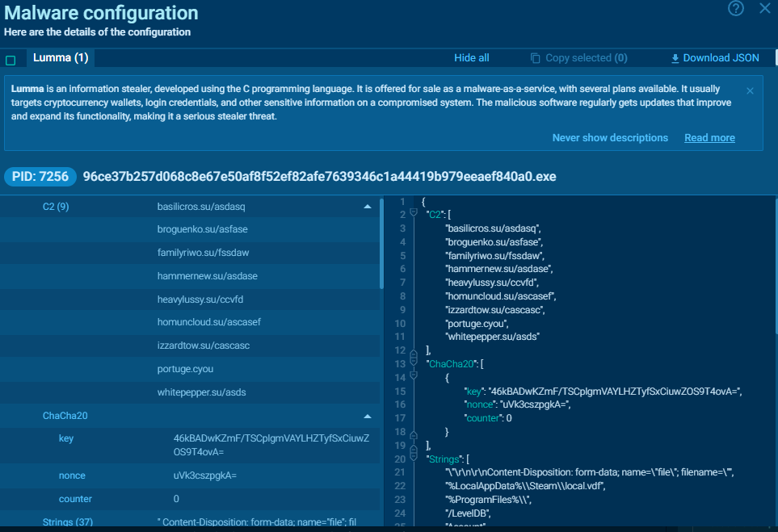Click Hide all link

(471, 58)
